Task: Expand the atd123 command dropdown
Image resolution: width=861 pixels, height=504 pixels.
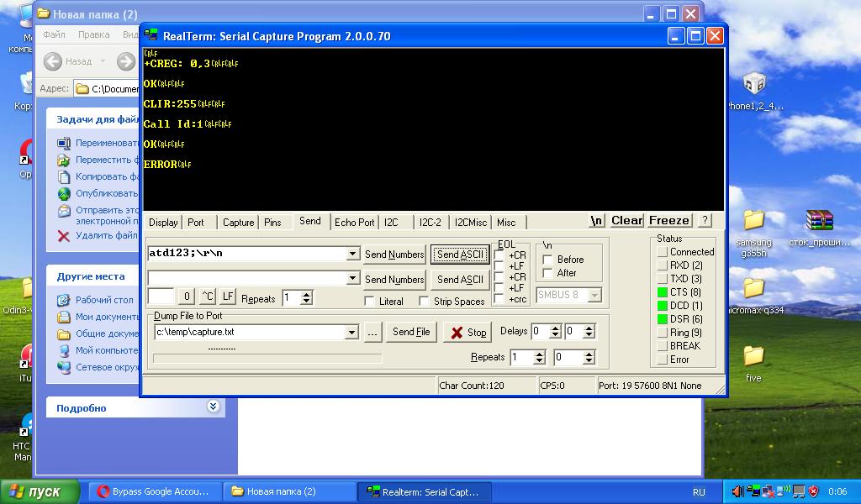Action: pyautogui.click(x=352, y=254)
